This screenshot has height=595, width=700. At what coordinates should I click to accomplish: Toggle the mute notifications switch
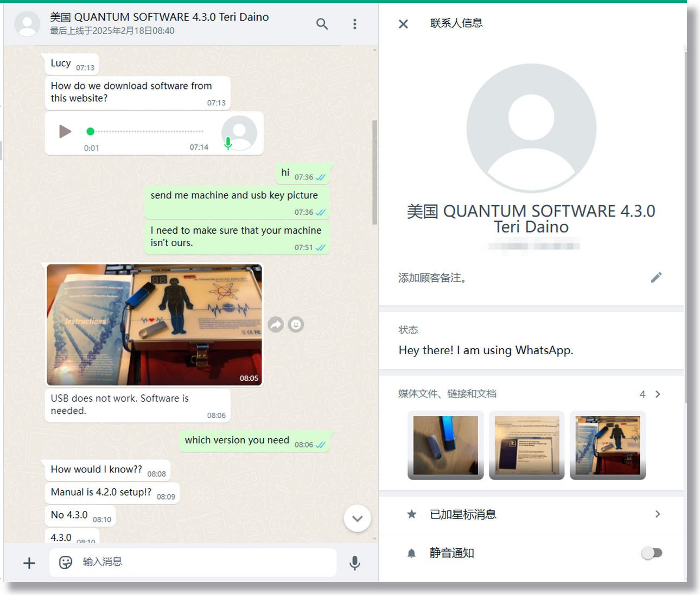pos(652,553)
